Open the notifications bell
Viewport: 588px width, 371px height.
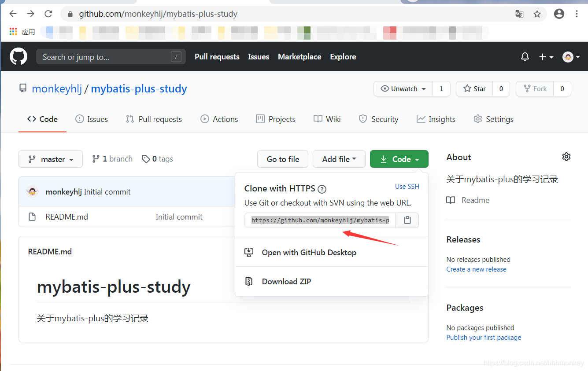click(525, 57)
